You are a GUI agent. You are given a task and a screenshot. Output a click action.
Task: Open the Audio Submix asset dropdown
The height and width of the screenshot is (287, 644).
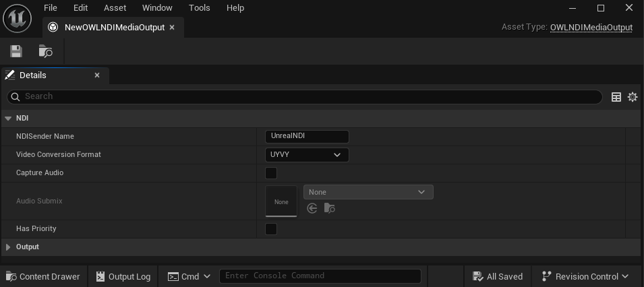click(x=368, y=192)
